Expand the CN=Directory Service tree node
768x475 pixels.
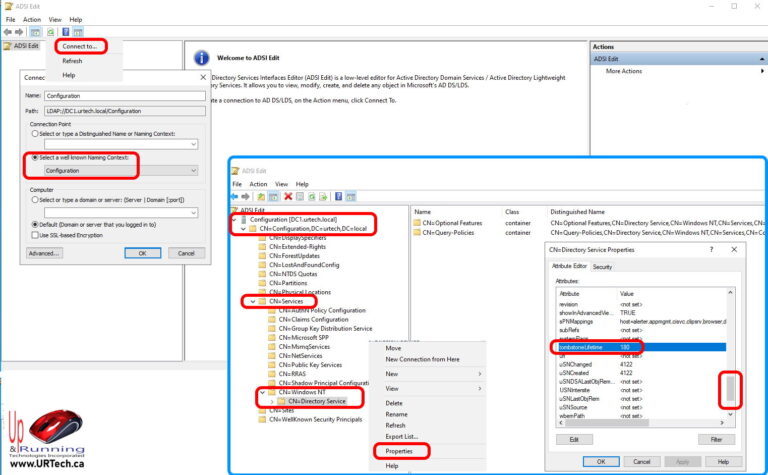point(270,401)
